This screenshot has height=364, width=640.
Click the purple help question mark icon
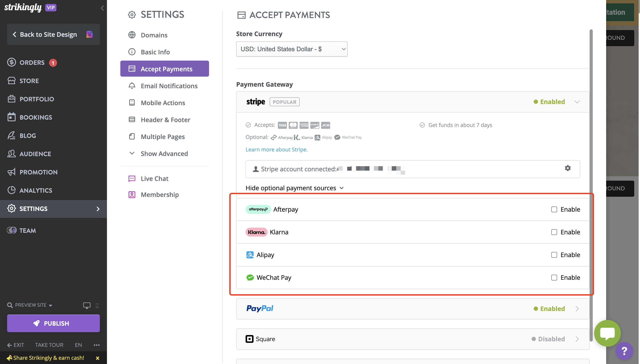[x=624, y=351]
